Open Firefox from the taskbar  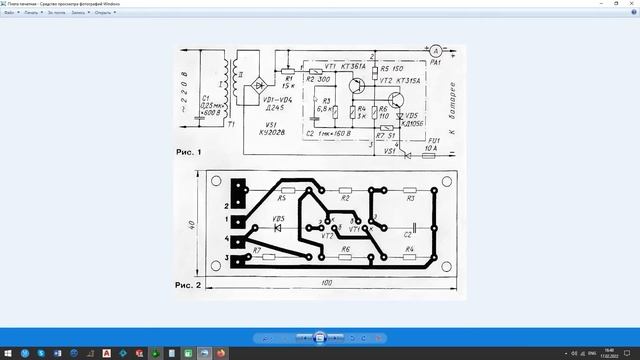click(221, 353)
